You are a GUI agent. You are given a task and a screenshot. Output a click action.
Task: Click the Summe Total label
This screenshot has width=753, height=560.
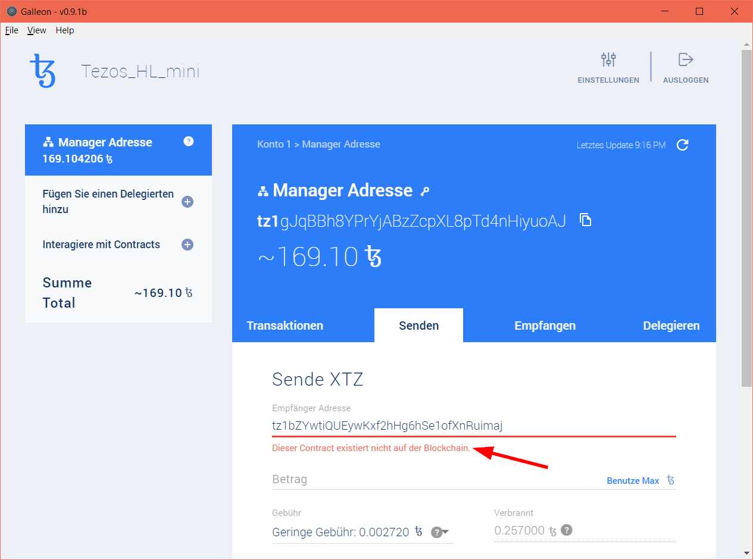[67, 293]
